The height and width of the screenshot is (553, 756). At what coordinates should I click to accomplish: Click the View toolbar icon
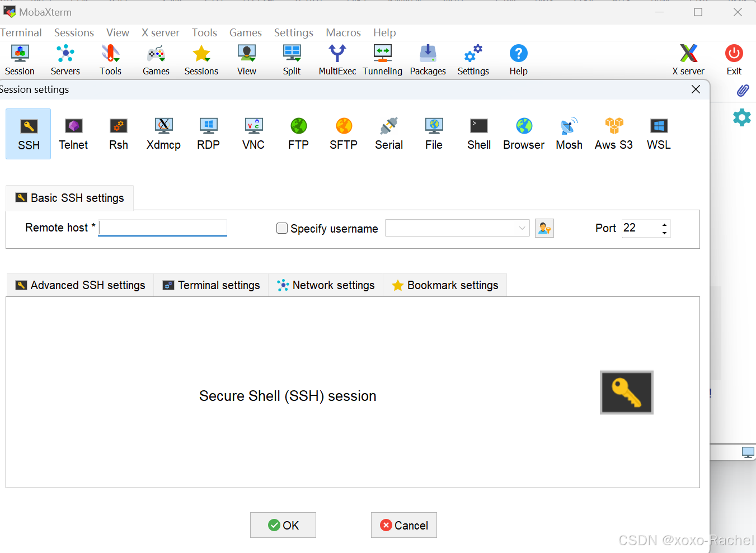247,60
